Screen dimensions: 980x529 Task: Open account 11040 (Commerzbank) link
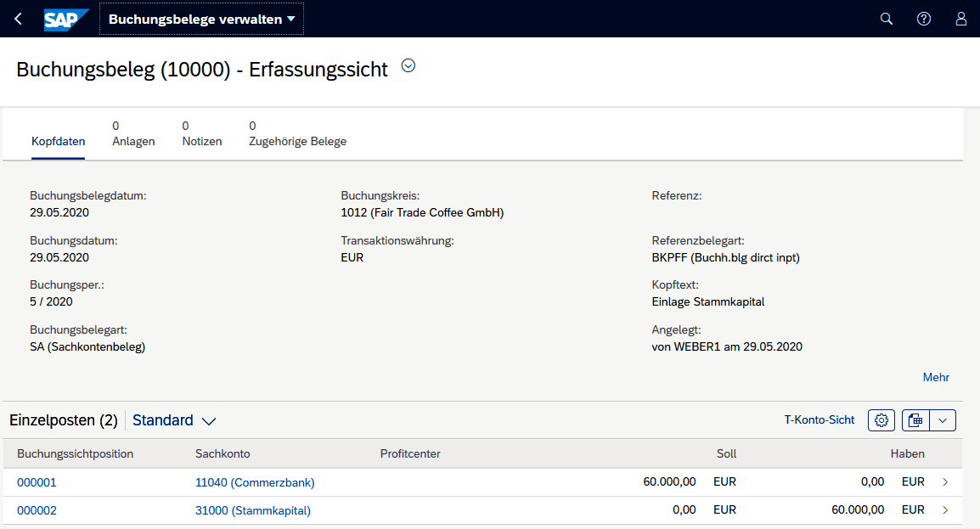point(255,482)
